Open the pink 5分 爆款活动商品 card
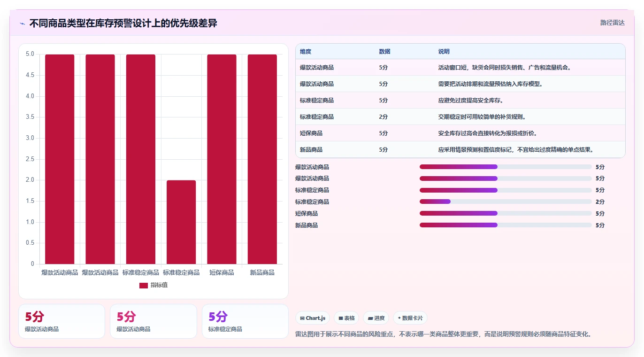The width and height of the screenshot is (644, 357). click(153, 321)
